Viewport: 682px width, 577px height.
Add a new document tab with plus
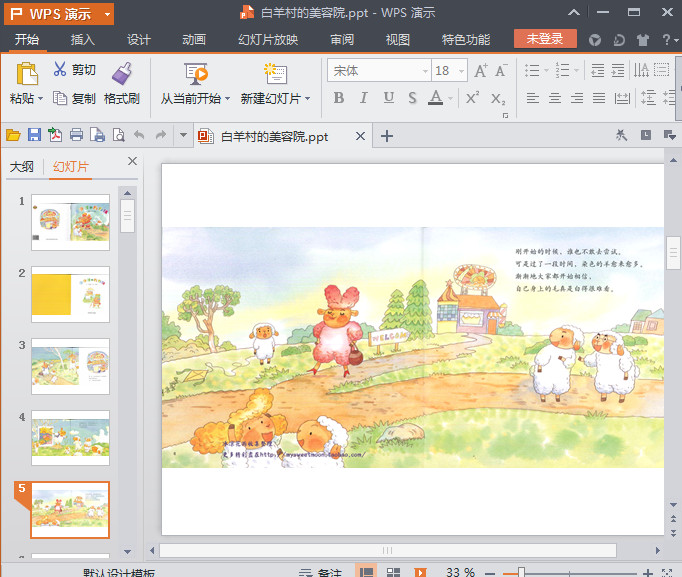(x=388, y=137)
